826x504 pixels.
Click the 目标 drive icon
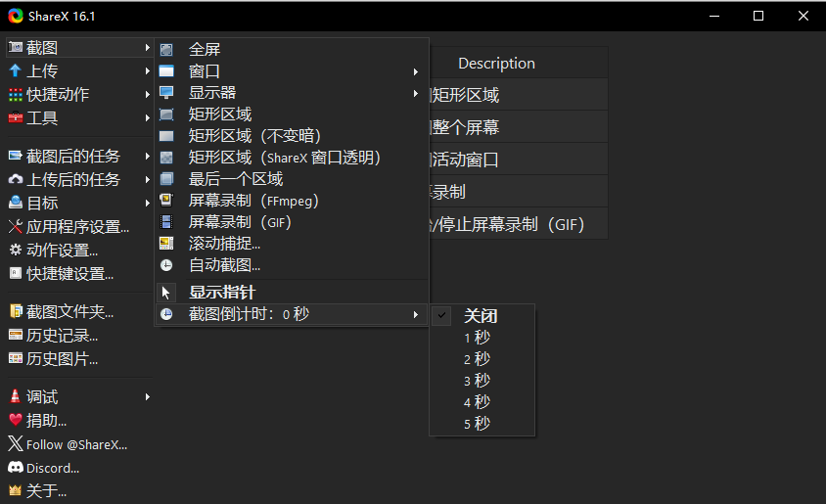16,203
